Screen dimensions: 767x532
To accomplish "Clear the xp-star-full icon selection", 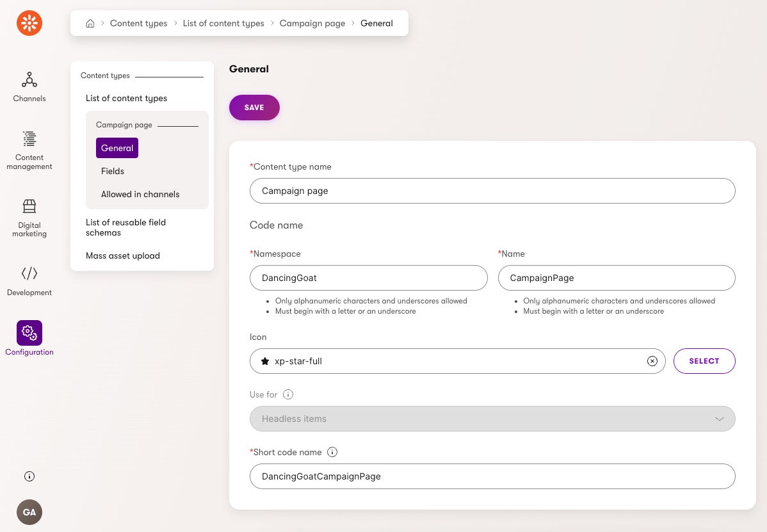I will pyautogui.click(x=652, y=361).
